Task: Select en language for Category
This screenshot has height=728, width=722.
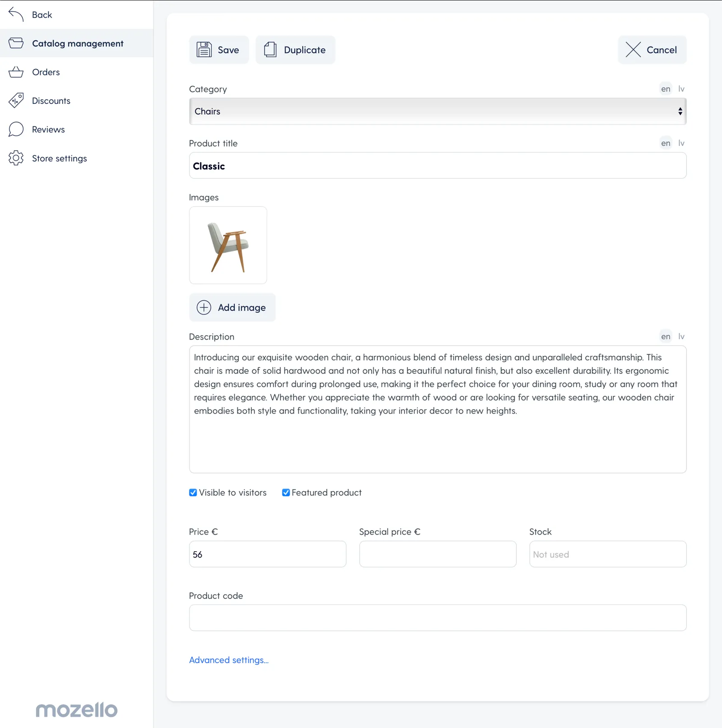Action: 666,89
